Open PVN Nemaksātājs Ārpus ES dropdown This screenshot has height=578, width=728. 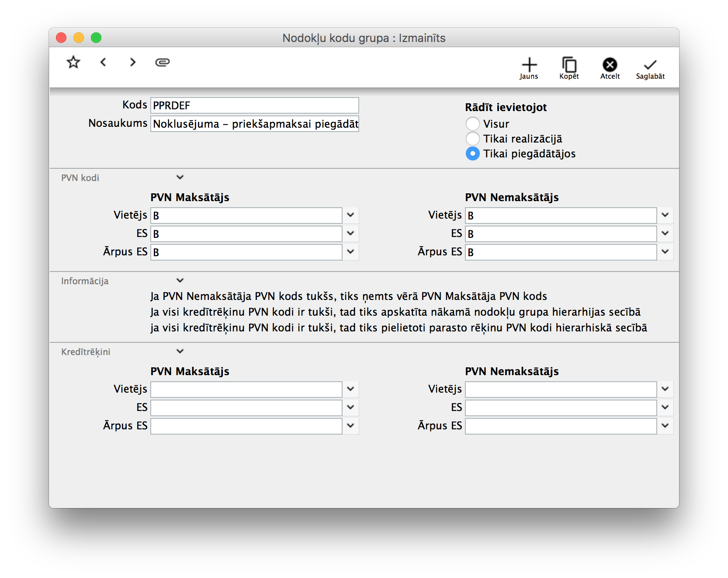click(x=665, y=252)
